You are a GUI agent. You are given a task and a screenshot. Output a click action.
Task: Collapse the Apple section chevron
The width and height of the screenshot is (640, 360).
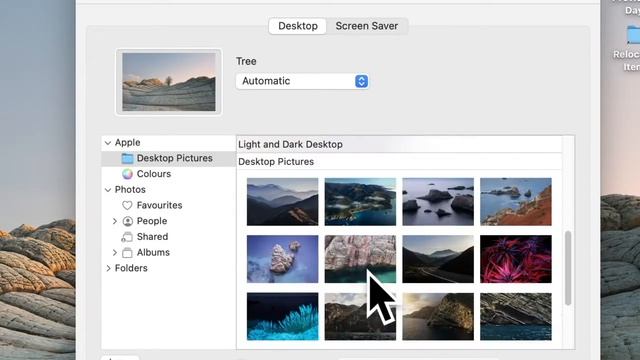(x=108, y=143)
